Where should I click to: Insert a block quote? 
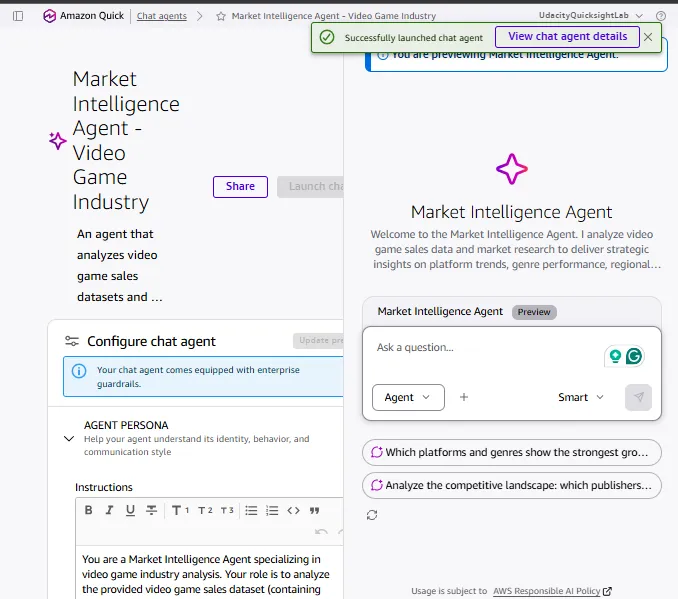pos(314,510)
